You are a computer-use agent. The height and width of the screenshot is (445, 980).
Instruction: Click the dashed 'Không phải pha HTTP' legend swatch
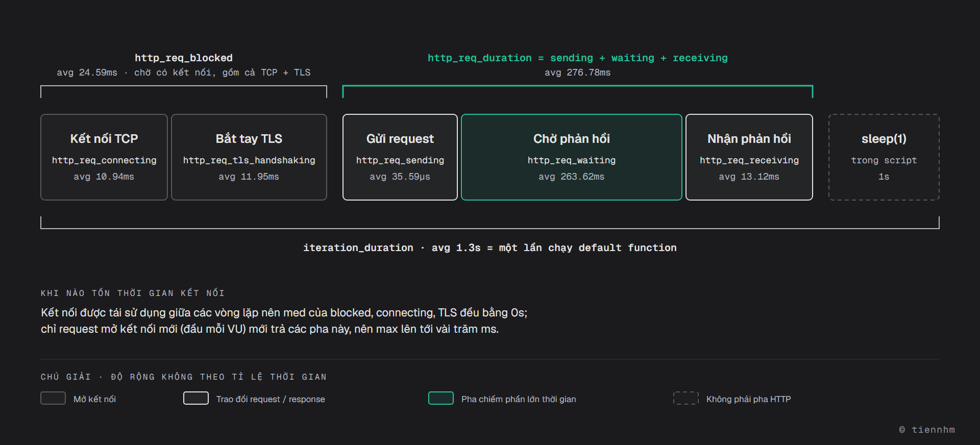(x=686, y=398)
